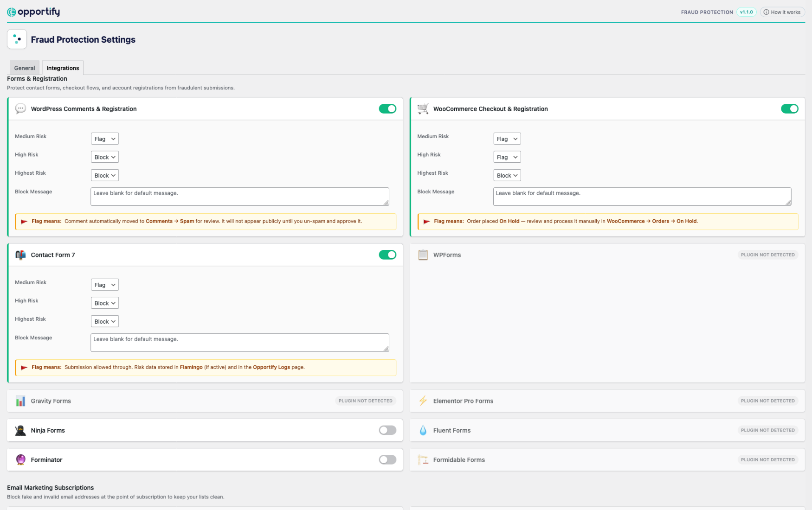Click the WPForms clipboard icon
This screenshot has width=812, height=510.
pos(423,255)
